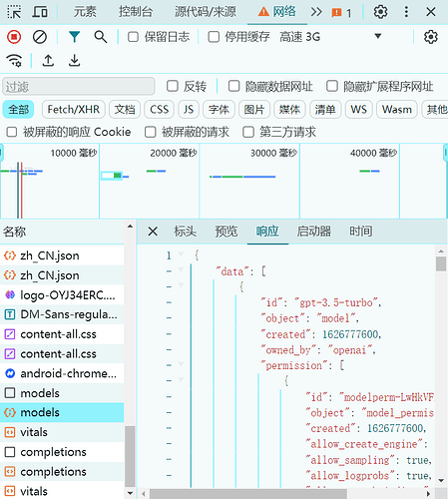Open the more tabs chevron menu

(316, 12)
